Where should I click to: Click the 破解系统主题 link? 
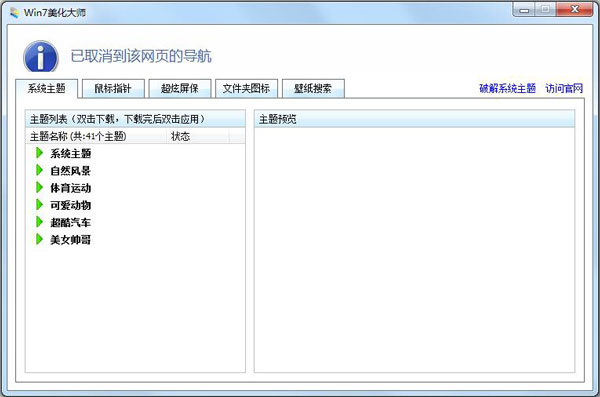pos(507,88)
